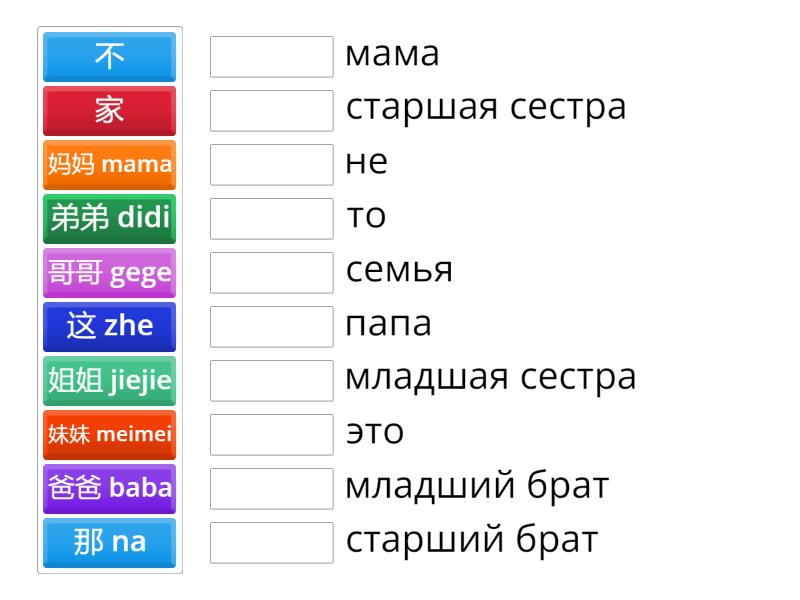Click the orange 妹妹 meimei tile
The height and width of the screenshot is (600, 800).
[x=110, y=435]
